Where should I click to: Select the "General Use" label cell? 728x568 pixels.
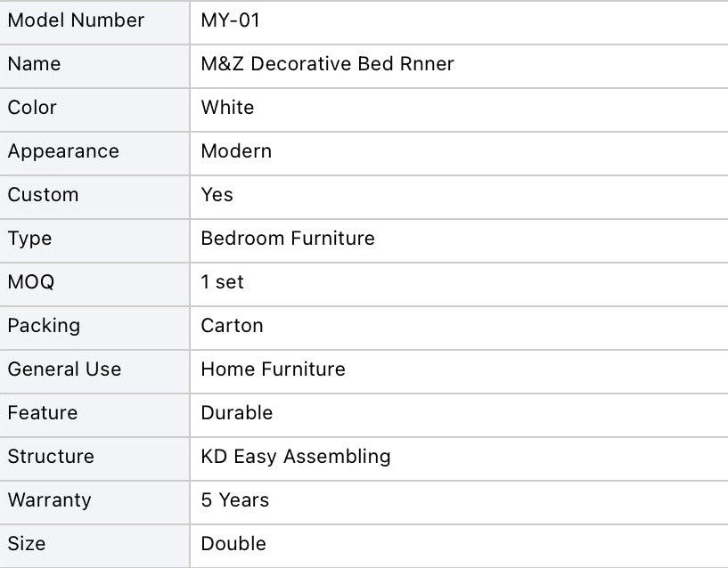(64, 369)
